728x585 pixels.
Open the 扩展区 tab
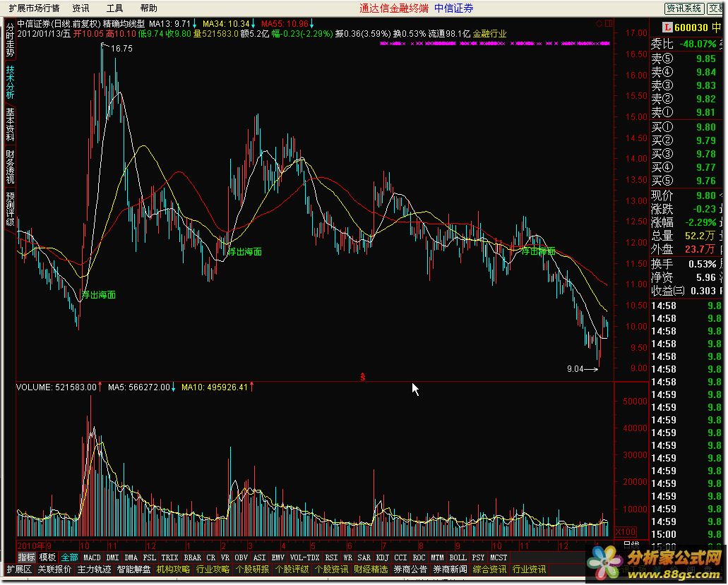(x=19, y=569)
